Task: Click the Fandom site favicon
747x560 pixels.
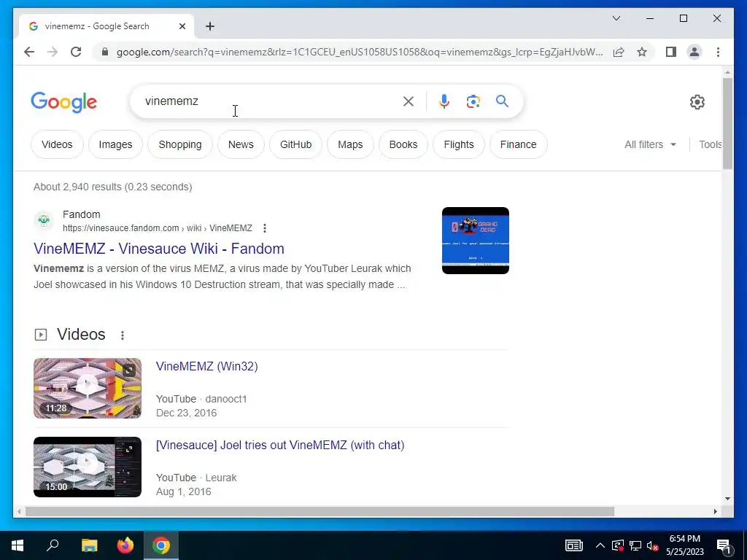Action: [44, 220]
